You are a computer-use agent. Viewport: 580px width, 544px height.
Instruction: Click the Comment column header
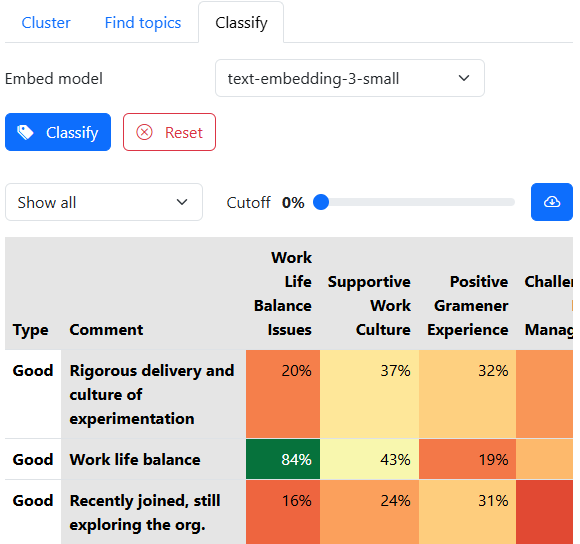click(154, 294)
